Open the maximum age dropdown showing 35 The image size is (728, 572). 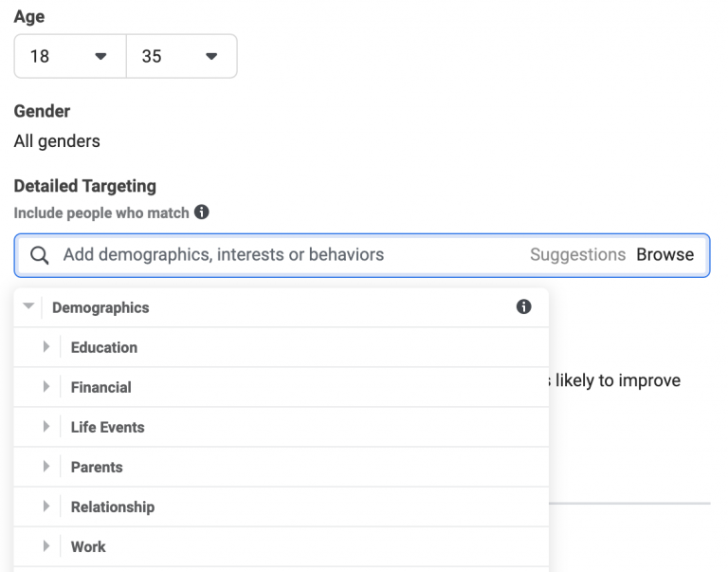coord(181,57)
